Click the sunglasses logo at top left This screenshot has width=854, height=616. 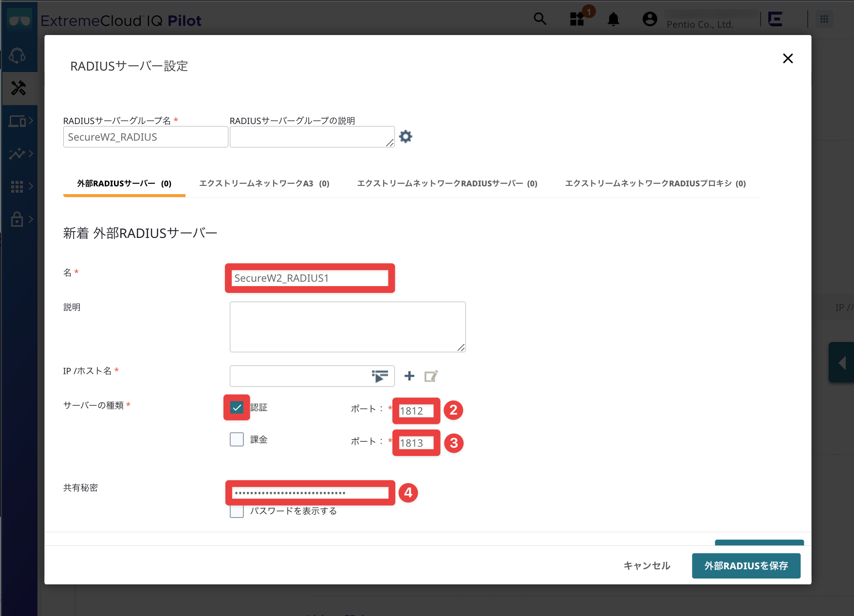pos(19,20)
